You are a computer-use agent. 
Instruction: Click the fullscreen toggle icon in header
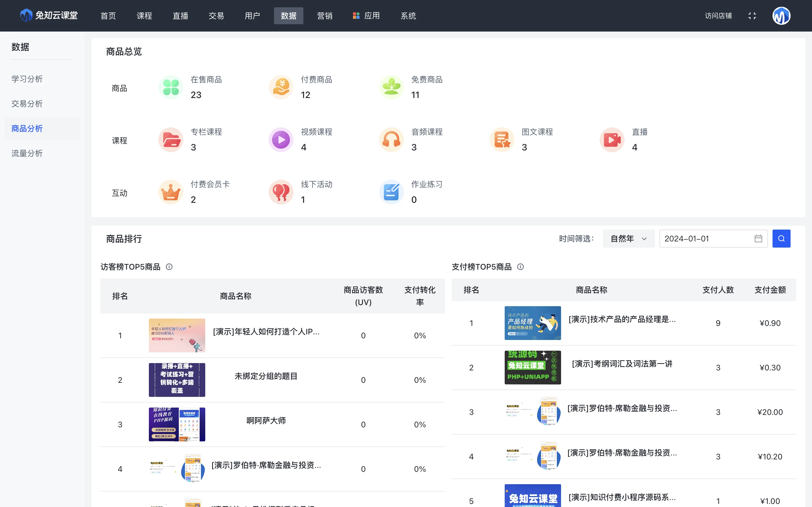point(752,16)
